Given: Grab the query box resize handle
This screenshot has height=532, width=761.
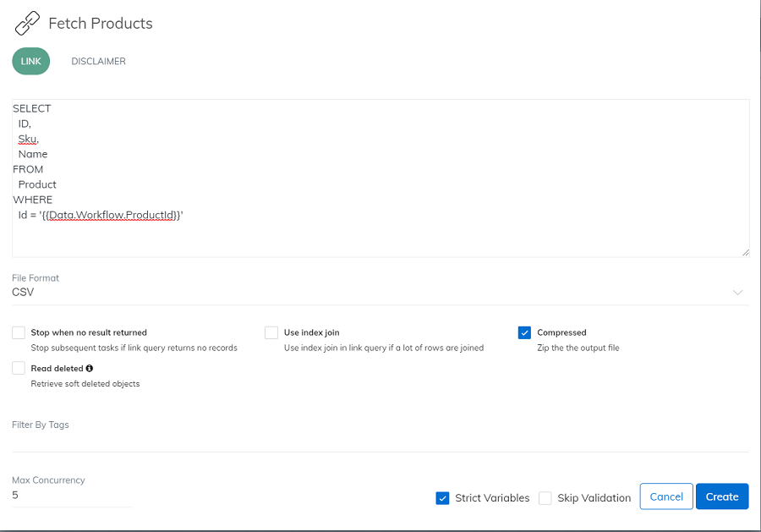Looking at the screenshot, I should pyautogui.click(x=746, y=252).
